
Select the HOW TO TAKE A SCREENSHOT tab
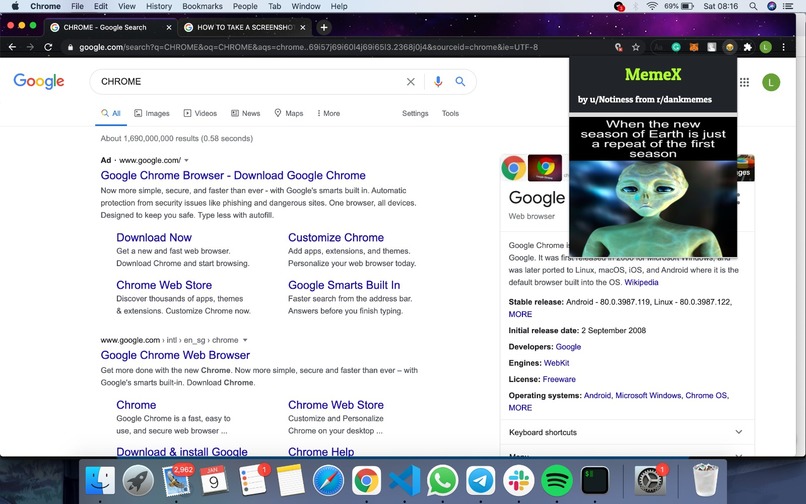click(245, 27)
